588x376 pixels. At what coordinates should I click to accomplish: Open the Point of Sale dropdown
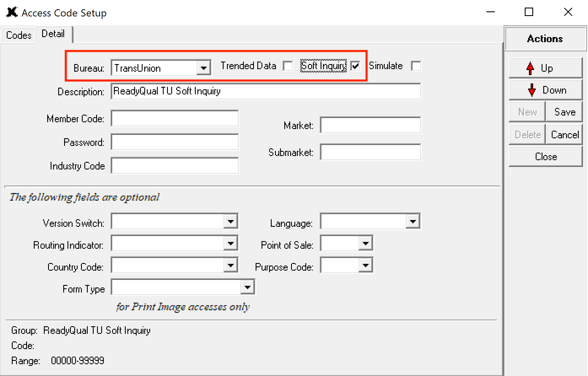click(366, 243)
